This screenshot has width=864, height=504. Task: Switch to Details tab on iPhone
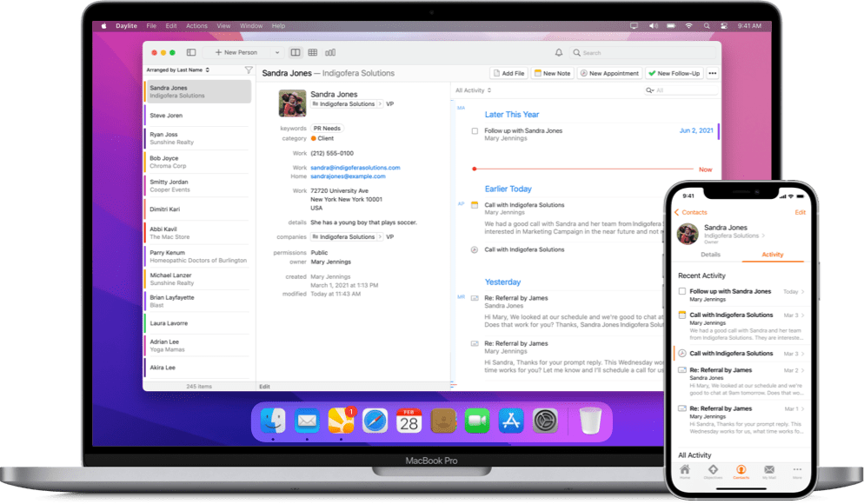(x=710, y=255)
